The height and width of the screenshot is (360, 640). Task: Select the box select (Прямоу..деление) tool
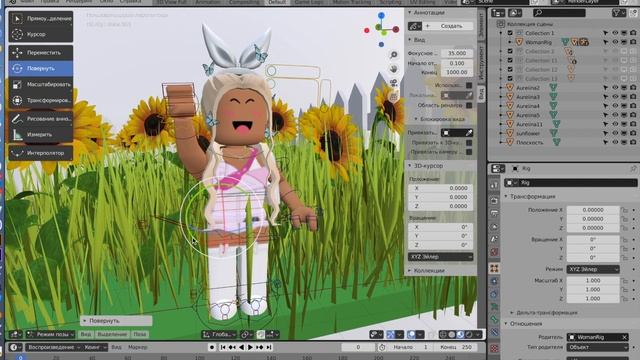tap(41, 18)
